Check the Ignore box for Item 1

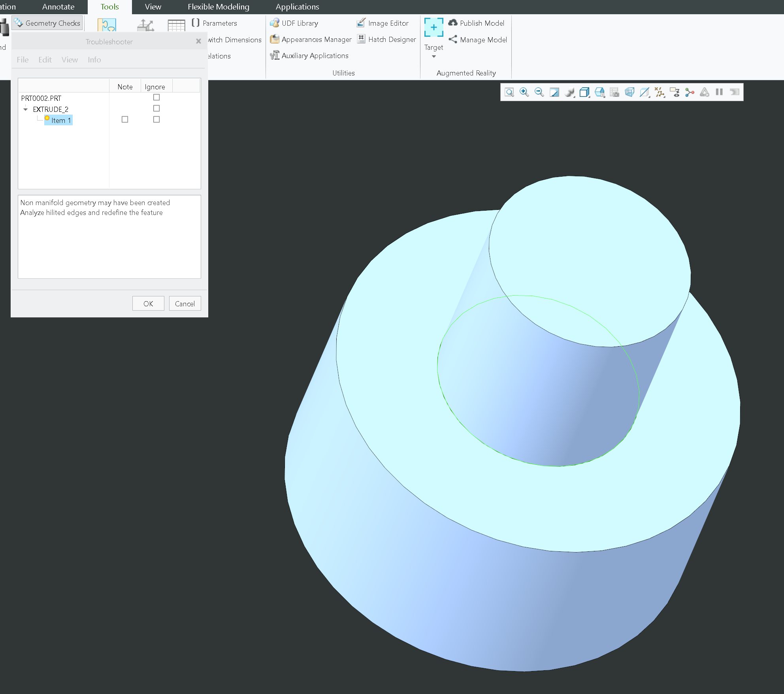(156, 119)
